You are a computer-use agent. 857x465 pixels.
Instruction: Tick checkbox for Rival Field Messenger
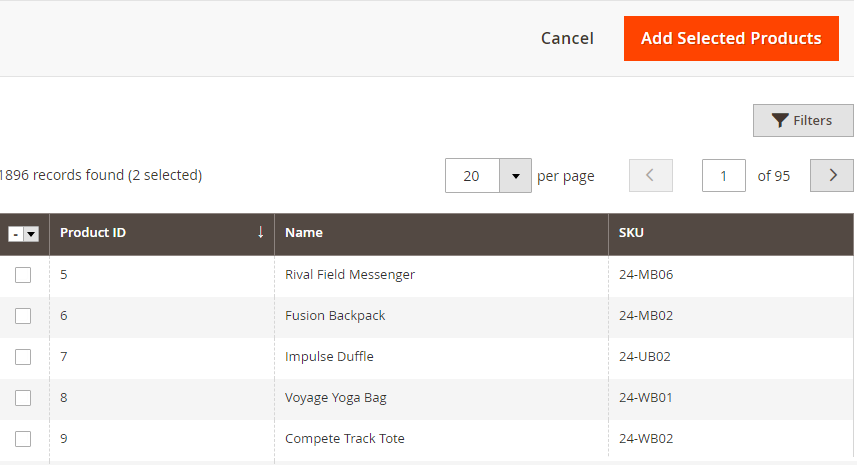click(x=23, y=275)
